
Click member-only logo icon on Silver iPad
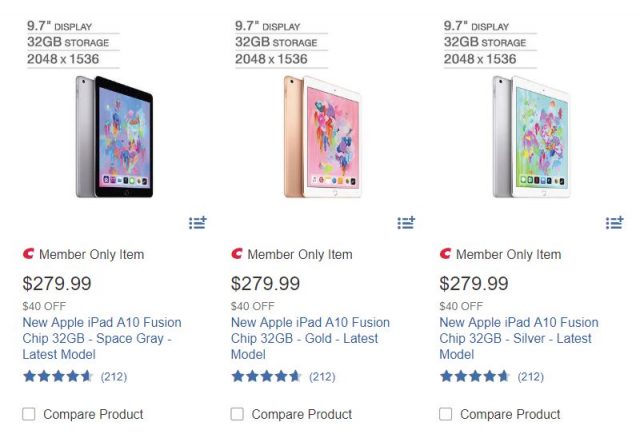click(446, 254)
